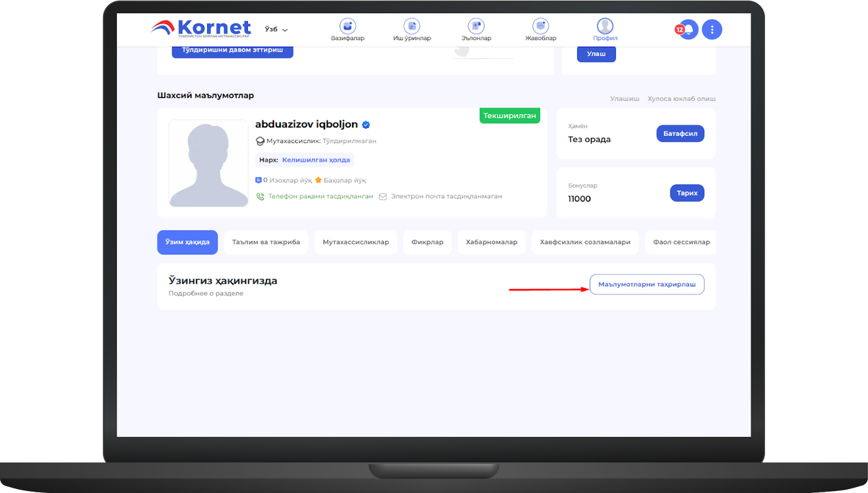Click the Маълумотларни таҳрирлаш button
Screen dimensions: 868x493
pos(647,284)
